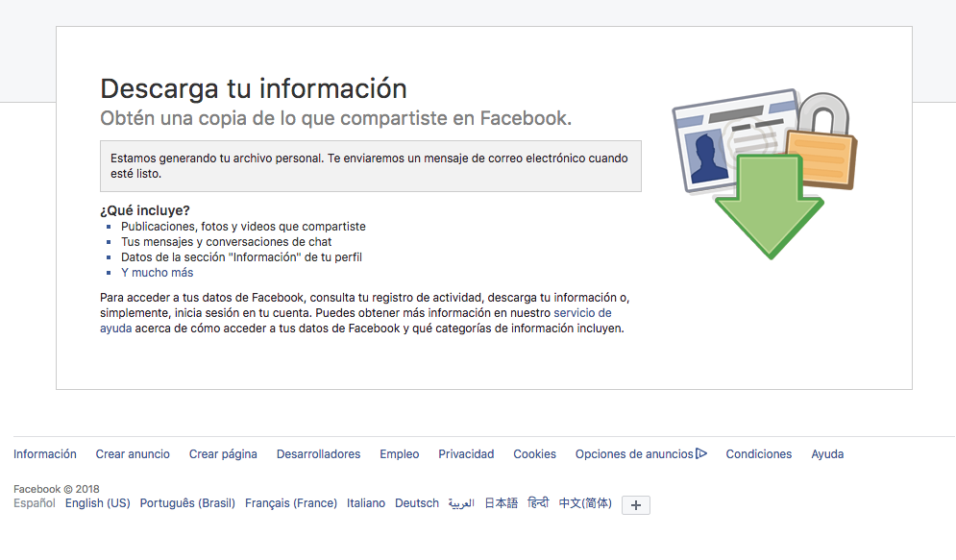Open the Desarrolladores link
The height and width of the screenshot is (560, 956).
[318, 453]
